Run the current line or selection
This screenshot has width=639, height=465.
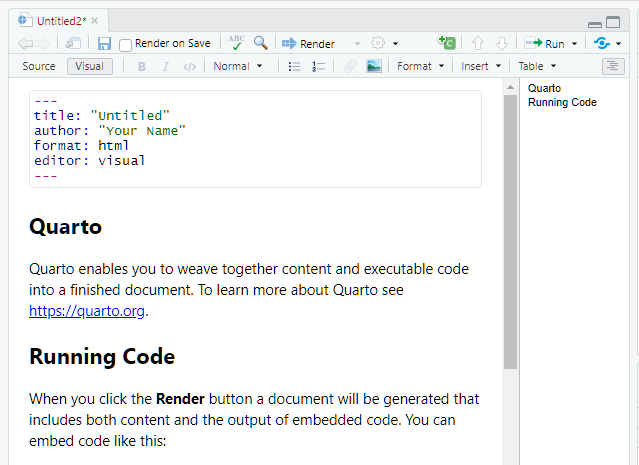coord(544,43)
